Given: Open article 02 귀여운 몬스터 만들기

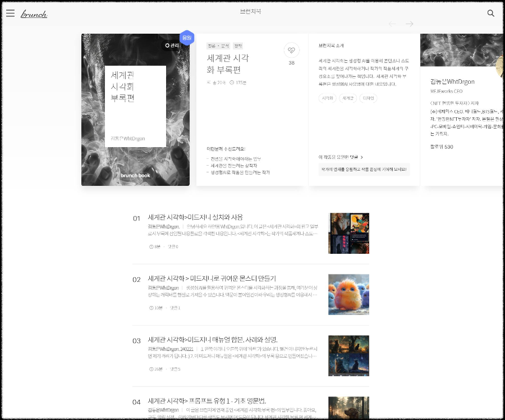Looking at the screenshot, I should (x=212, y=279).
